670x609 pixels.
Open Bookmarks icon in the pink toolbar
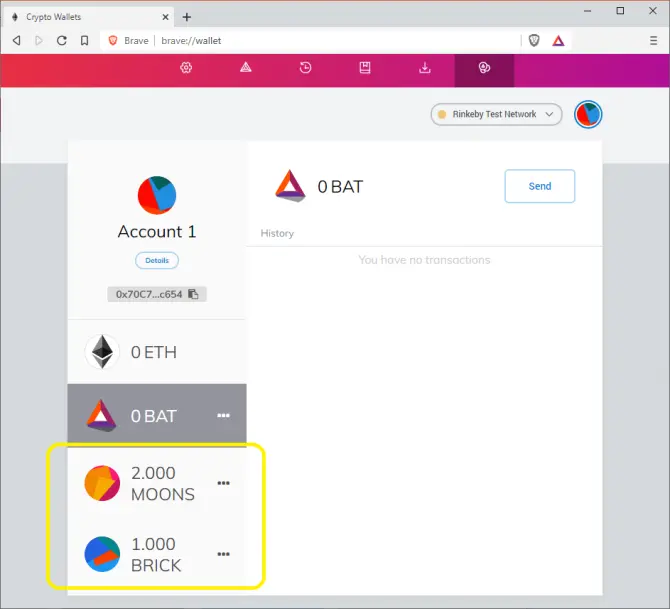[x=365, y=68]
